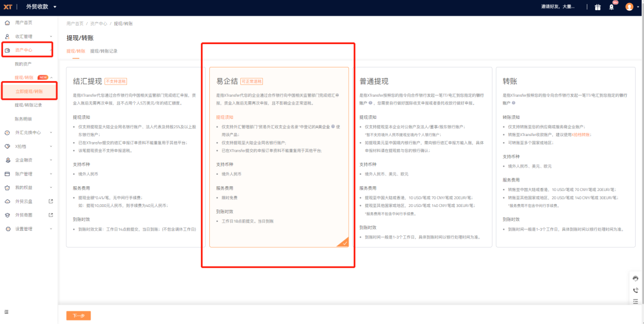This screenshot has width=644, height=324.
Task: Select the 转账 card
Action: point(565,157)
